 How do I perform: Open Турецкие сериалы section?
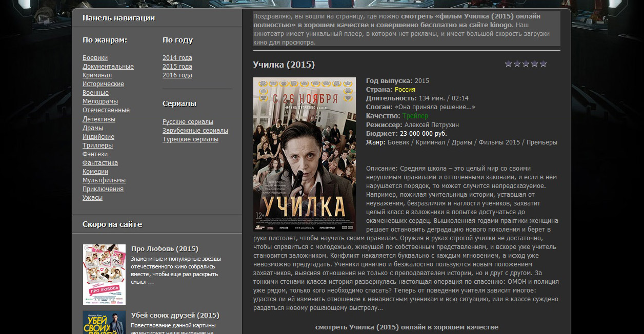[x=190, y=139]
